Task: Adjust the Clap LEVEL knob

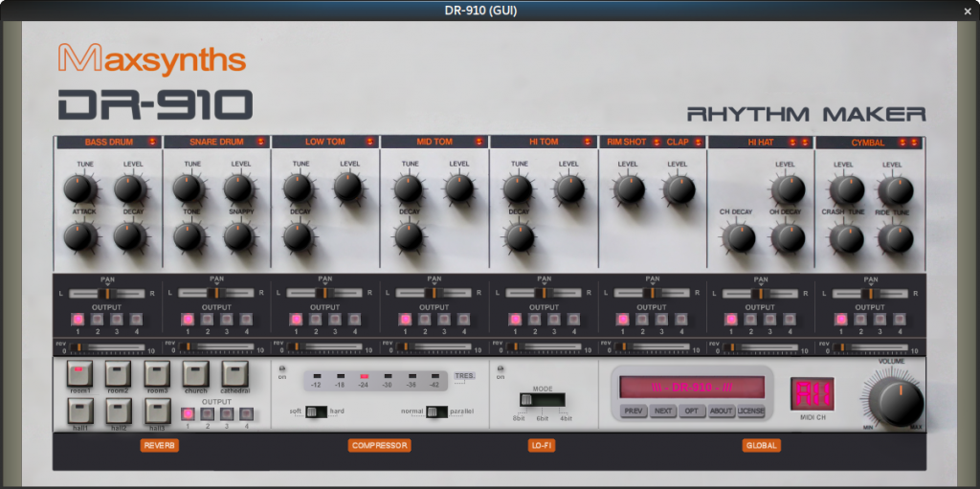Action: click(679, 189)
